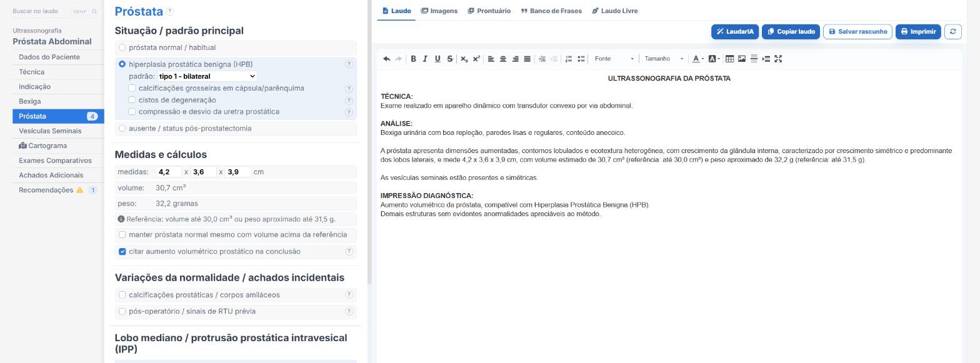Check compressão e desvio da uretra prostática
The width and height of the screenshot is (980, 363).
(x=132, y=112)
